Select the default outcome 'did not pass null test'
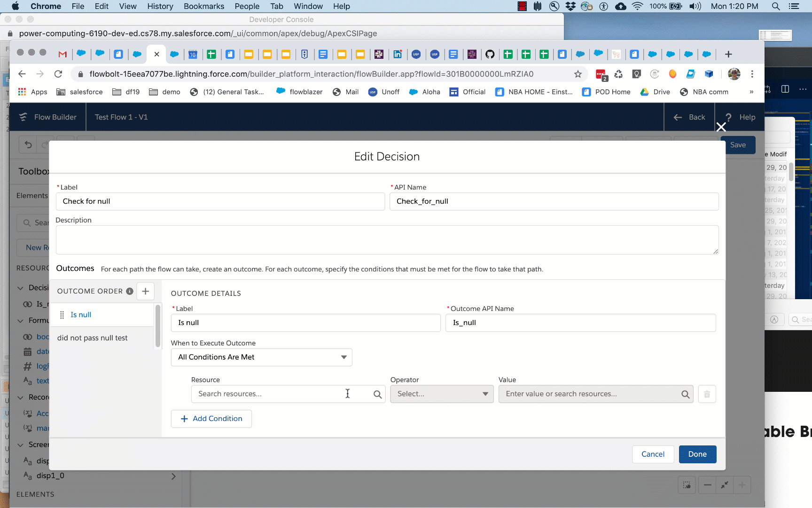Viewport: 812px width, 508px height. (93, 338)
